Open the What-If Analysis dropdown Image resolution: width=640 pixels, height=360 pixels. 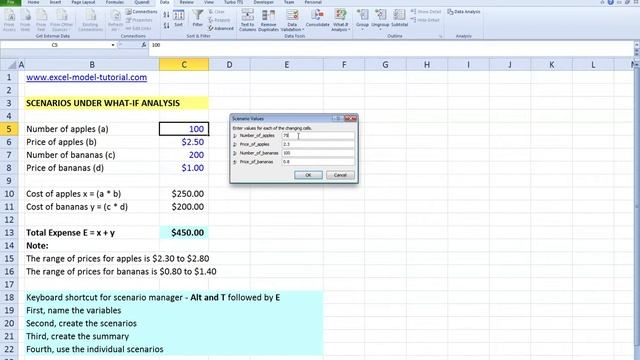point(340,20)
